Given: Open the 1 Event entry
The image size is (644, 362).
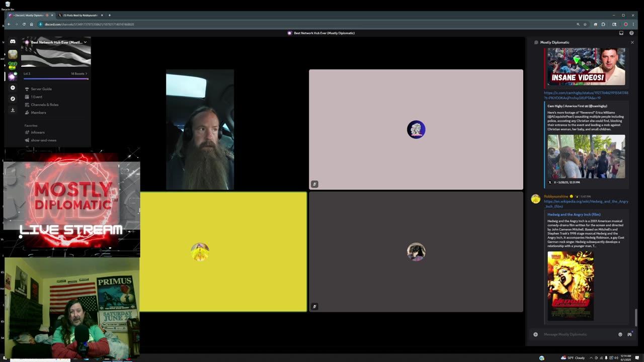Looking at the screenshot, I should click(x=36, y=97).
